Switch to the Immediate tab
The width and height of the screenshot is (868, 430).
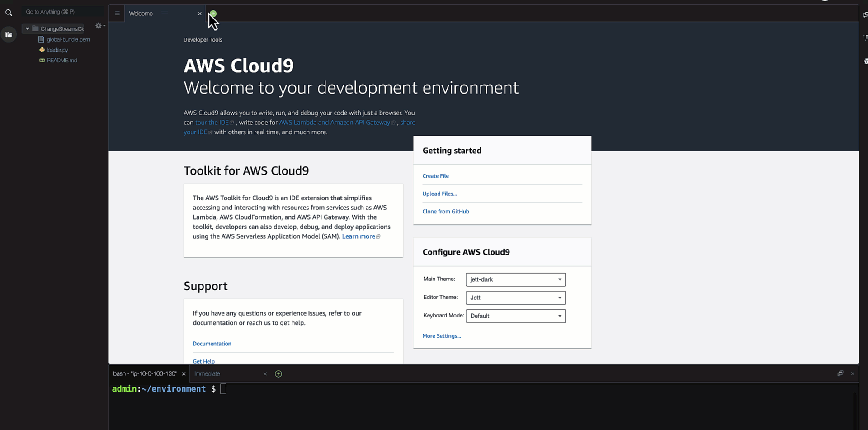click(x=207, y=374)
